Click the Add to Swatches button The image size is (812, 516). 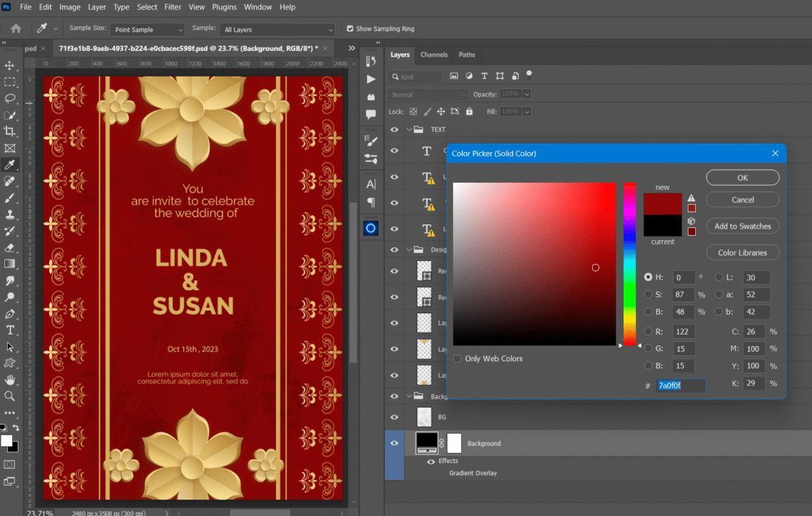tap(742, 226)
